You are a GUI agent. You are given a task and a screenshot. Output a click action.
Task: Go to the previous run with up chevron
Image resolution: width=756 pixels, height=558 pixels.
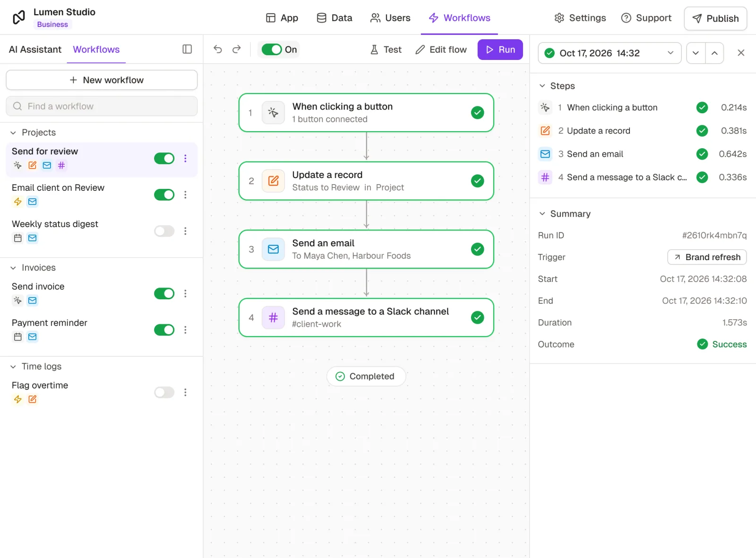click(714, 53)
